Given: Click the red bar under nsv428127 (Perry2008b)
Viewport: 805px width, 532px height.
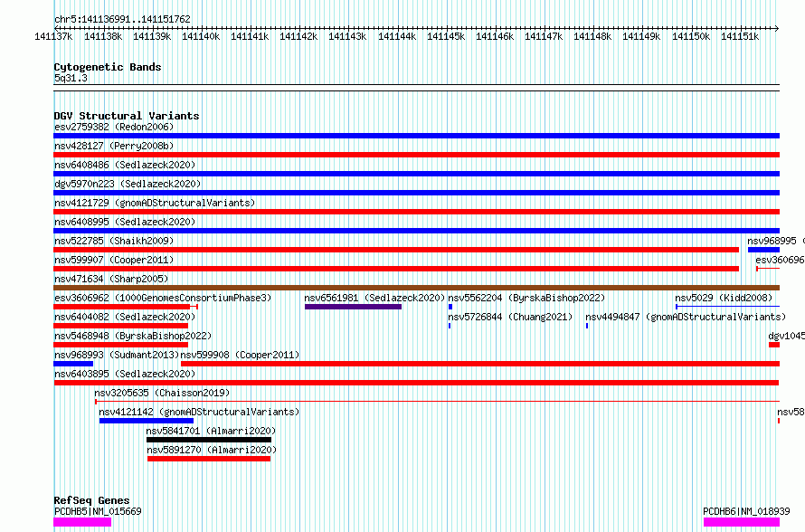Looking at the screenshot, I should pyautogui.click(x=416, y=155).
